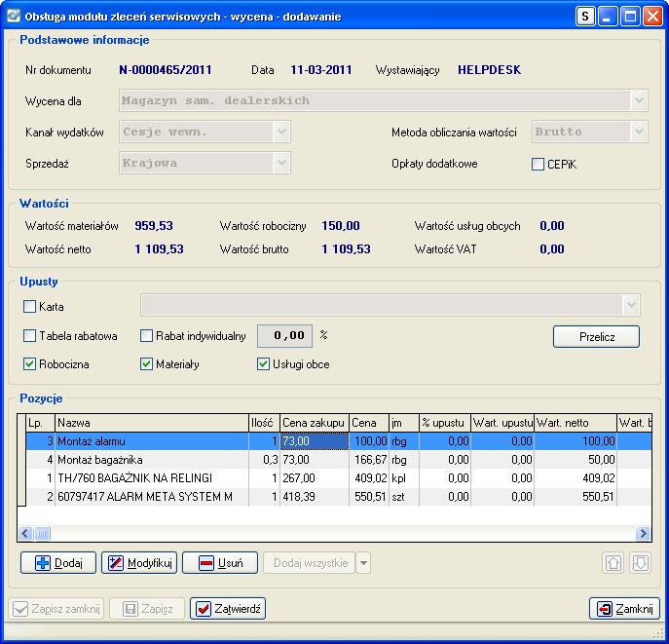Enable the CEPiK checkbox

pos(538,164)
